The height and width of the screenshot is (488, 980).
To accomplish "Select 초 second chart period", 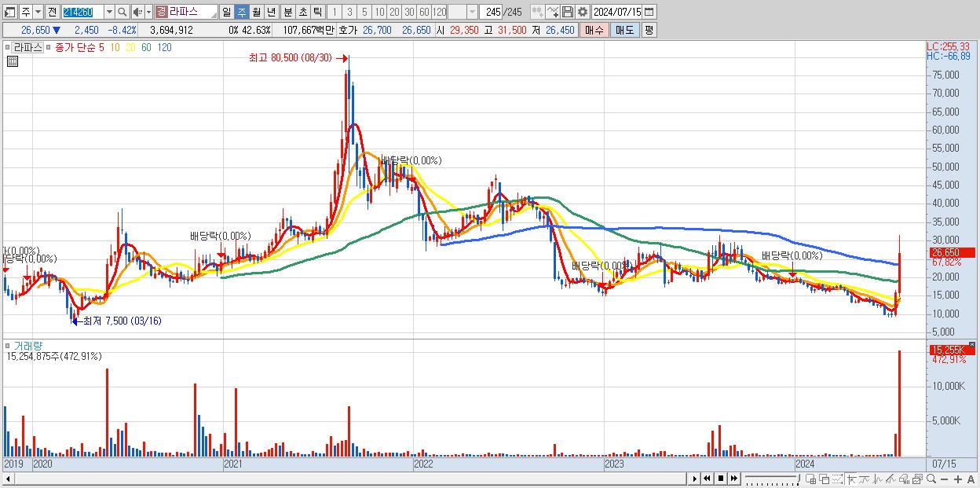I will 303,12.
